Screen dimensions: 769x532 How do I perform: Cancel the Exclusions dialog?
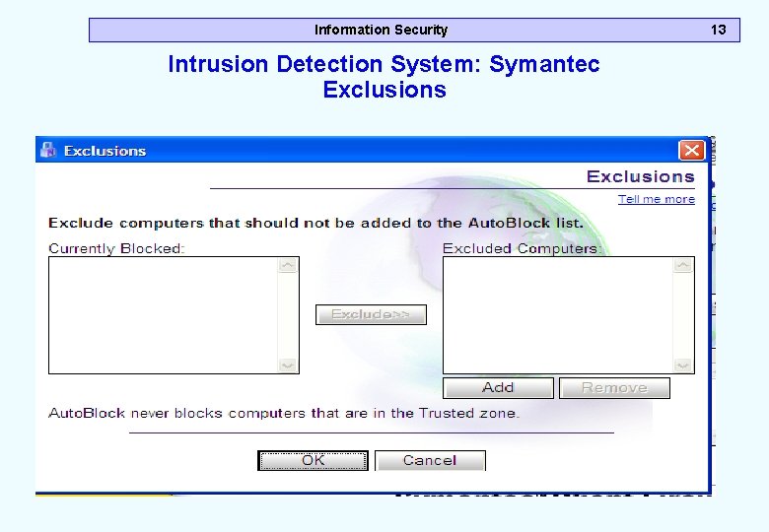pyautogui.click(x=430, y=460)
